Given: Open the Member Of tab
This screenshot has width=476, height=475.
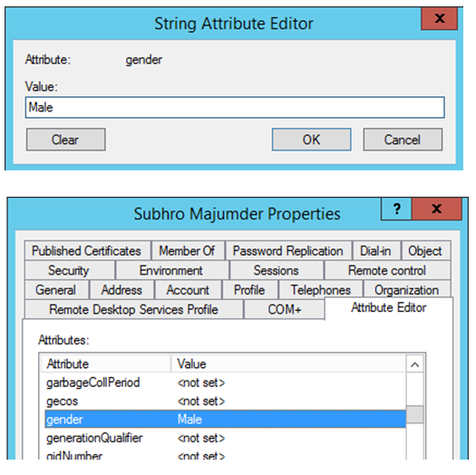Looking at the screenshot, I should [x=188, y=251].
